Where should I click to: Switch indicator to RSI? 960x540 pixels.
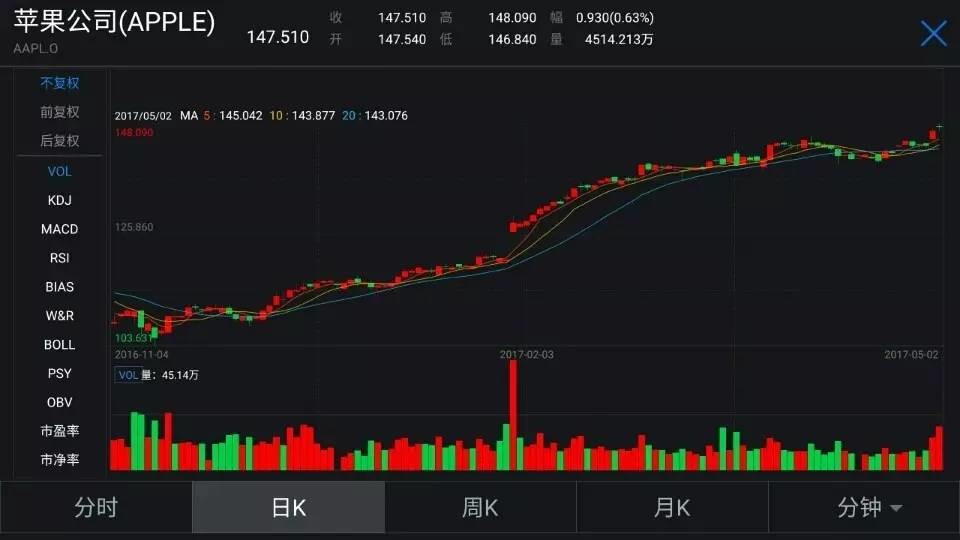[x=59, y=258]
